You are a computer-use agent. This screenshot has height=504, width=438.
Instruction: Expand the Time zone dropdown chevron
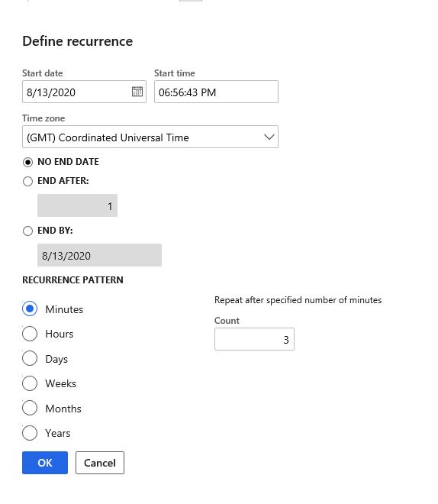(269, 137)
